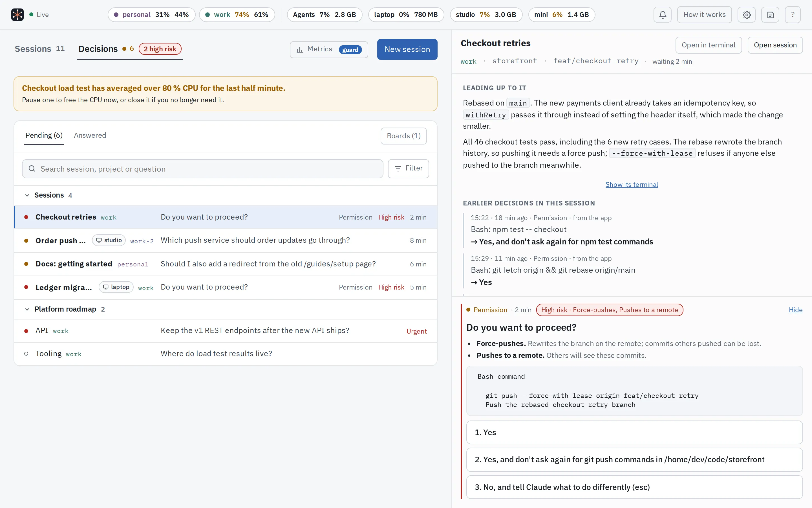812x508 pixels.
Task: Select the Decisions tab
Action: pos(130,49)
